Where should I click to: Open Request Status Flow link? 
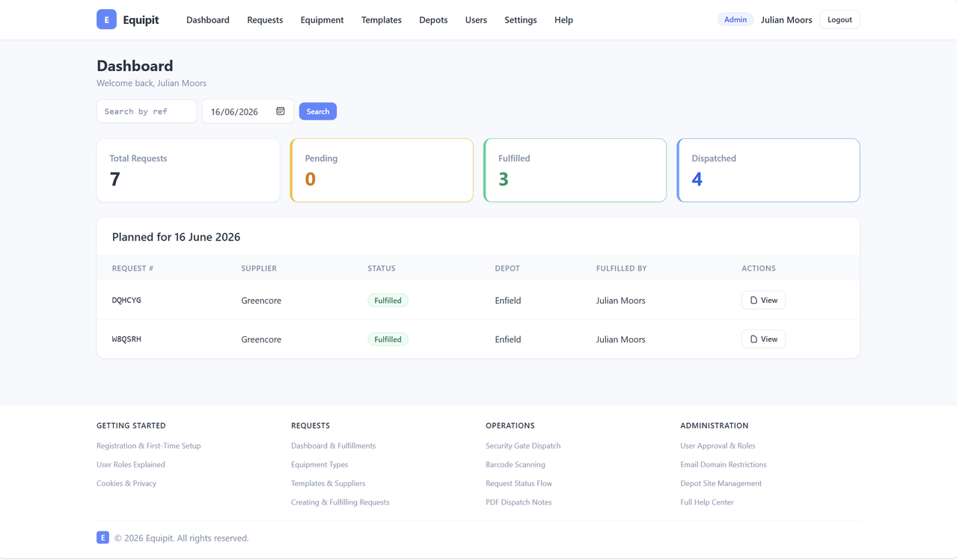point(519,483)
